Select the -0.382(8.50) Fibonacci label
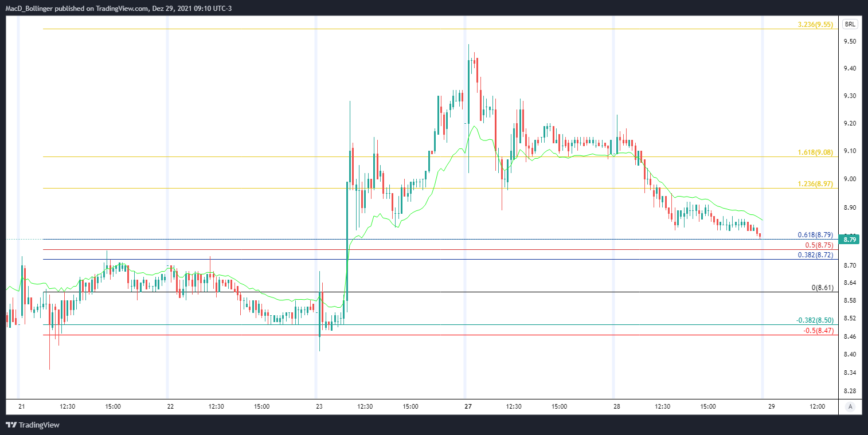This screenshot has height=435, width=868. click(x=815, y=320)
